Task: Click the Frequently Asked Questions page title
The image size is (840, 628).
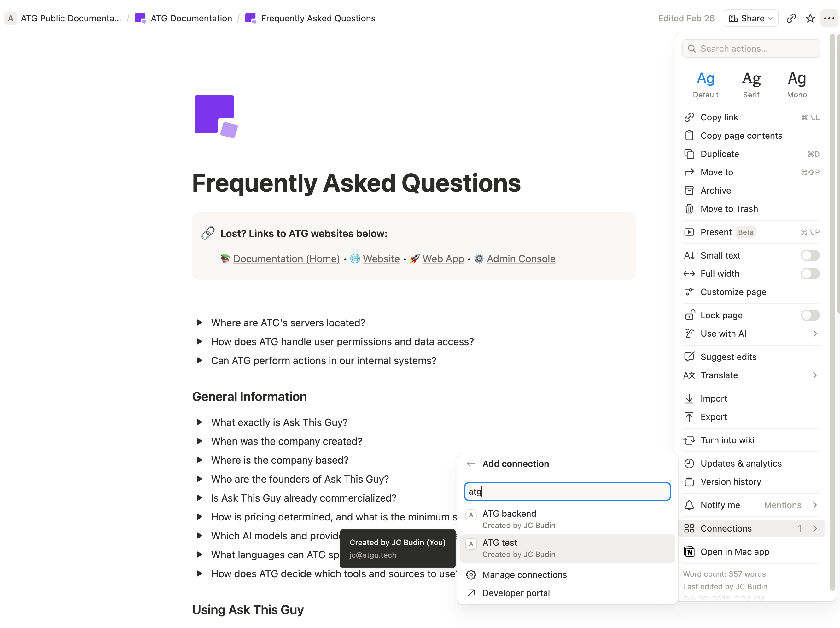Action: tap(356, 183)
